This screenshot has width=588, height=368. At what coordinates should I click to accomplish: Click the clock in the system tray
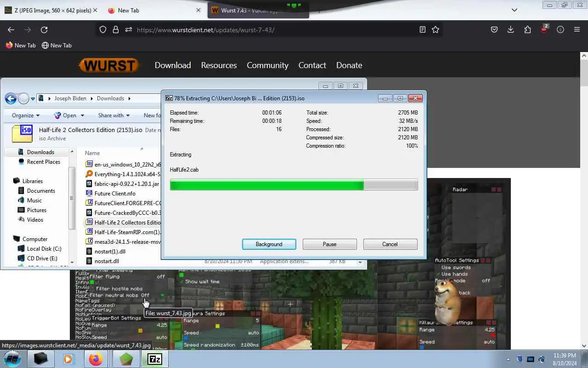[x=565, y=359]
